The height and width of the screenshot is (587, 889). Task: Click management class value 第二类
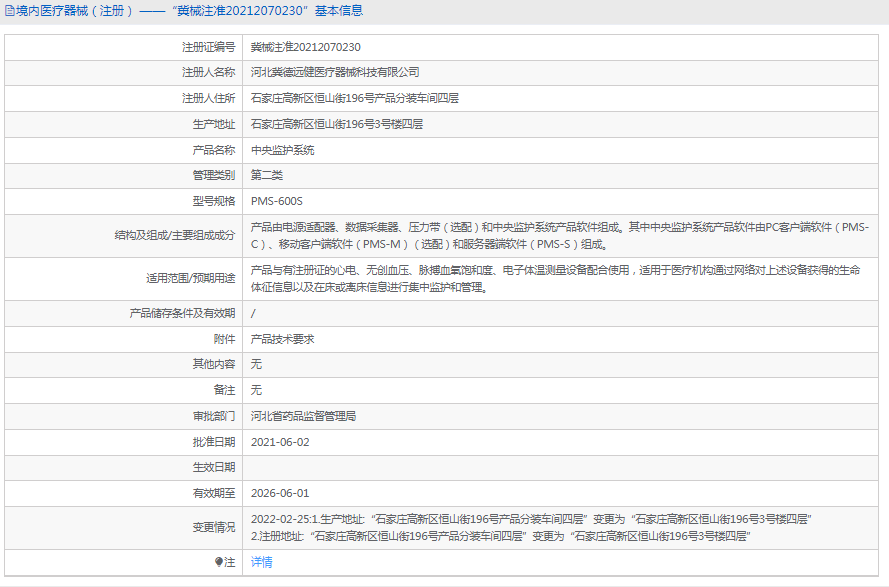pos(266,175)
